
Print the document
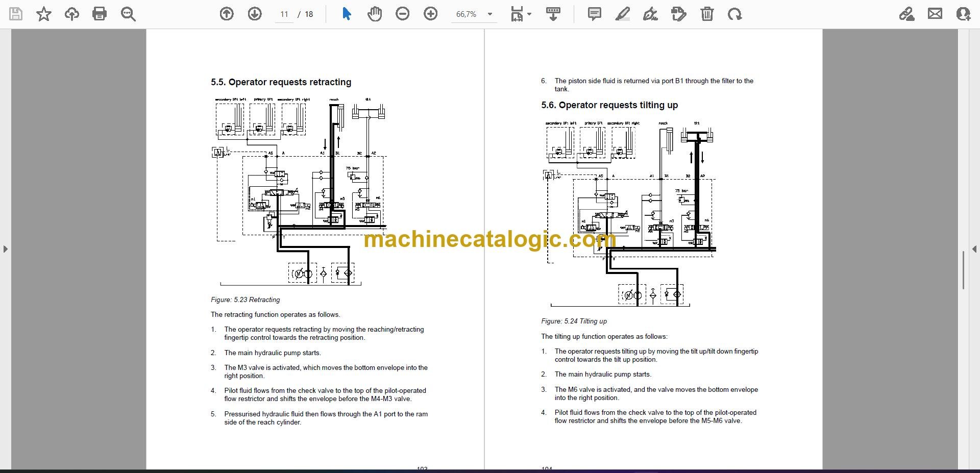pyautogui.click(x=100, y=14)
